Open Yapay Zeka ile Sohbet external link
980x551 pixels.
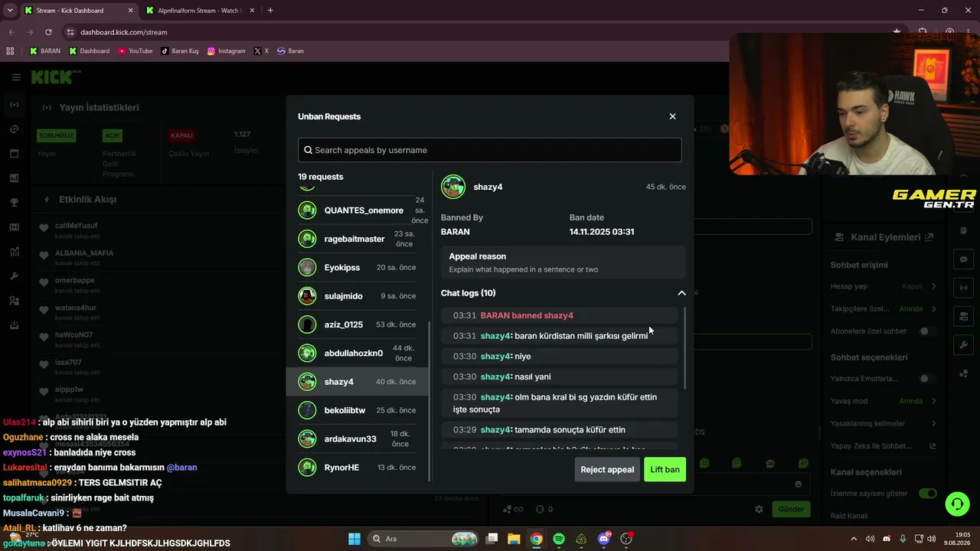(933, 446)
